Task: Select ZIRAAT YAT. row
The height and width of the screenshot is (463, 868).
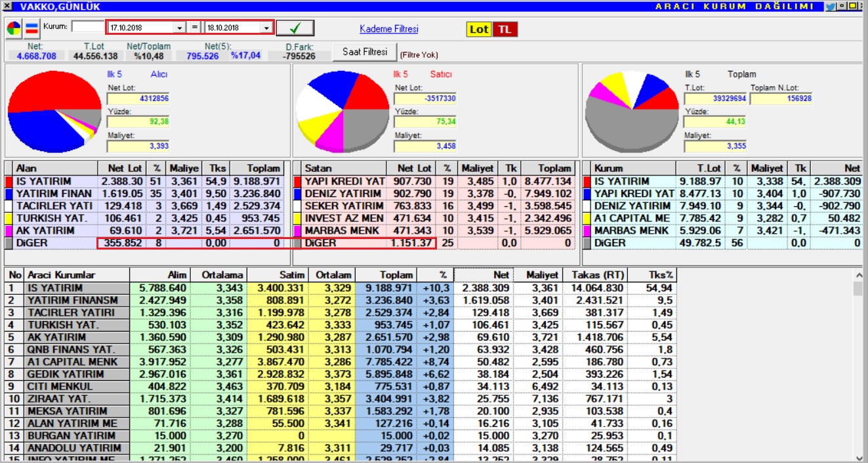Action: (x=340, y=399)
